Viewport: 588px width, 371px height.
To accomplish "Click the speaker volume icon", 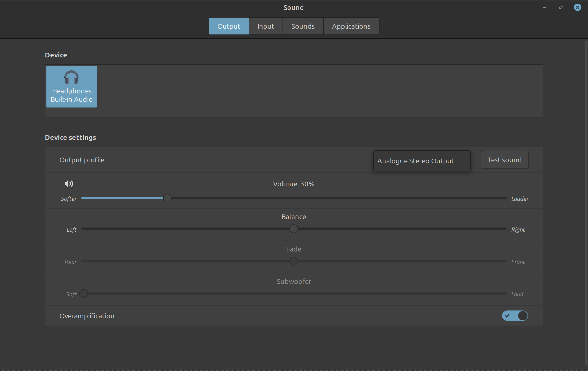I will coord(69,184).
